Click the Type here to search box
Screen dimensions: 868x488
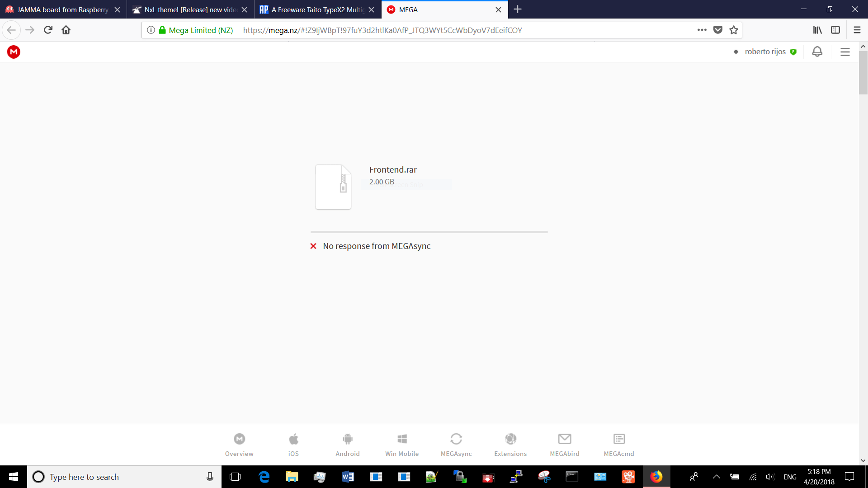(x=124, y=477)
